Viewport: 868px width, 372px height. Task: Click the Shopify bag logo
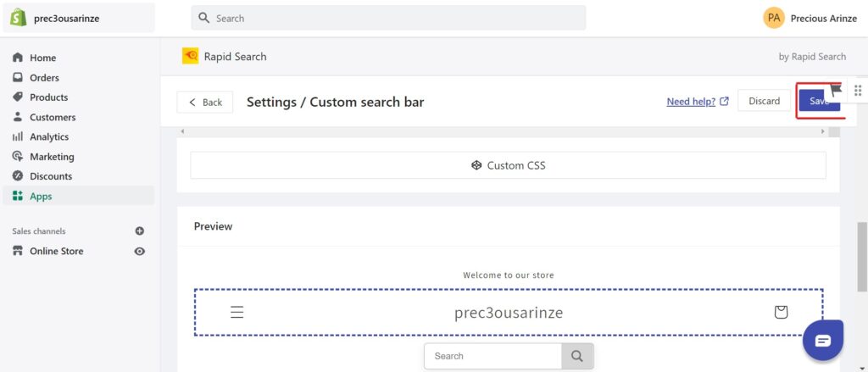[19, 18]
